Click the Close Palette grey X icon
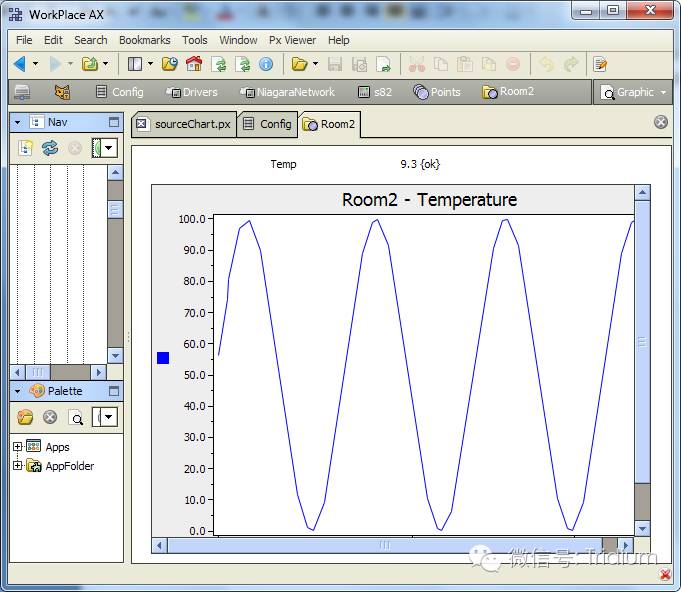Screen dimensions: 681x592 coord(50,417)
